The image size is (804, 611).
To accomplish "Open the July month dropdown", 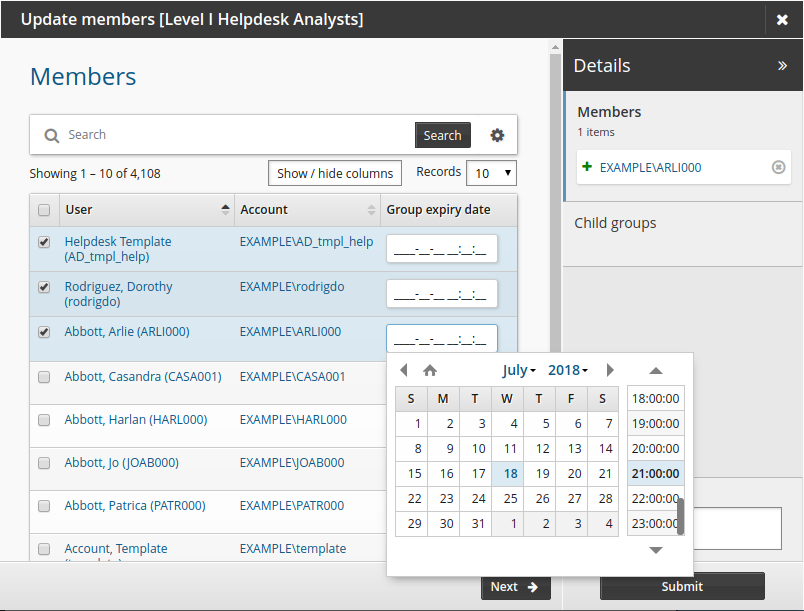I will [x=518, y=370].
